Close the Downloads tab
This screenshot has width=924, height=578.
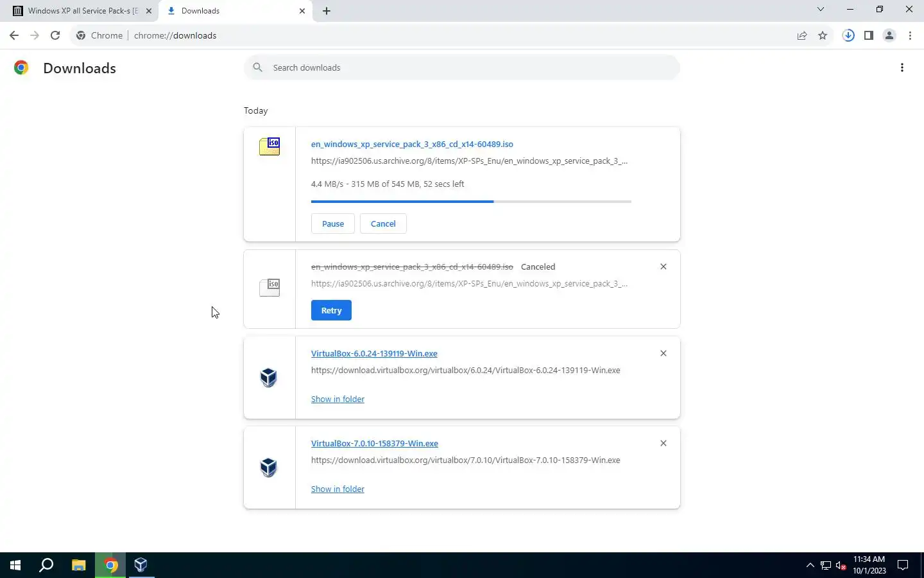point(302,11)
